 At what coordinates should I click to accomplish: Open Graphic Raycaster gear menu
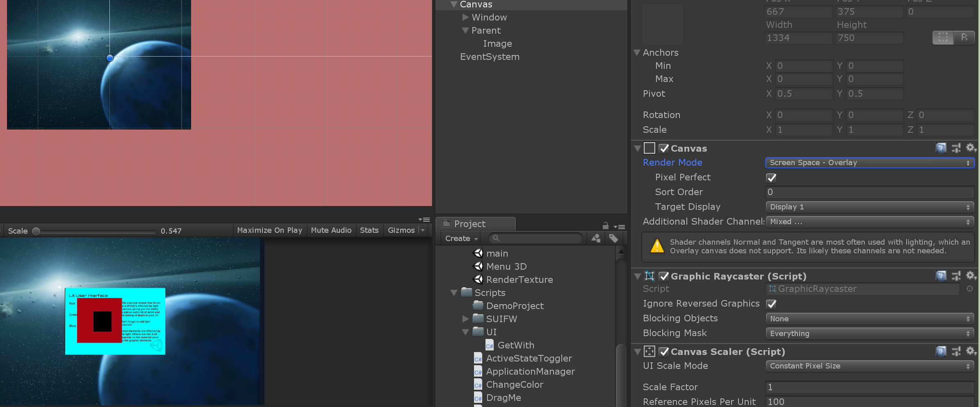click(x=971, y=276)
